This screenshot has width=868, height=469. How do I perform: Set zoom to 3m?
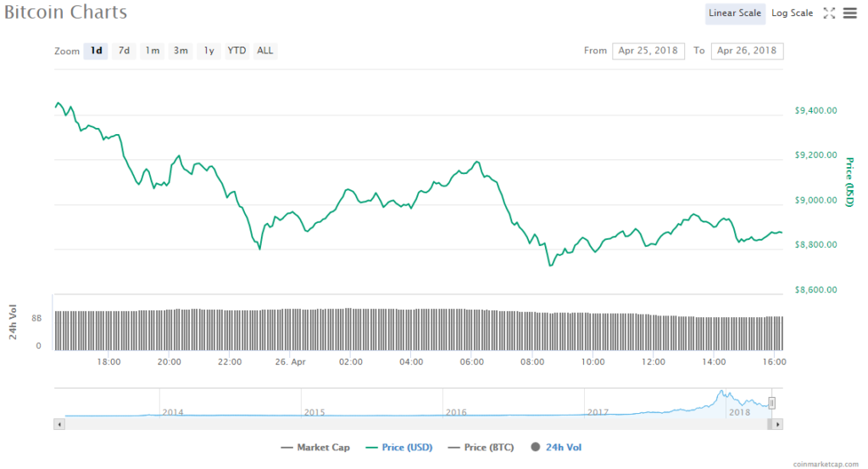pos(181,51)
